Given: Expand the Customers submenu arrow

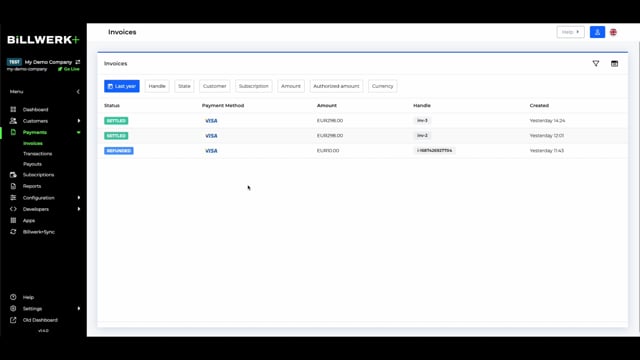Looking at the screenshot, I should tap(79, 121).
